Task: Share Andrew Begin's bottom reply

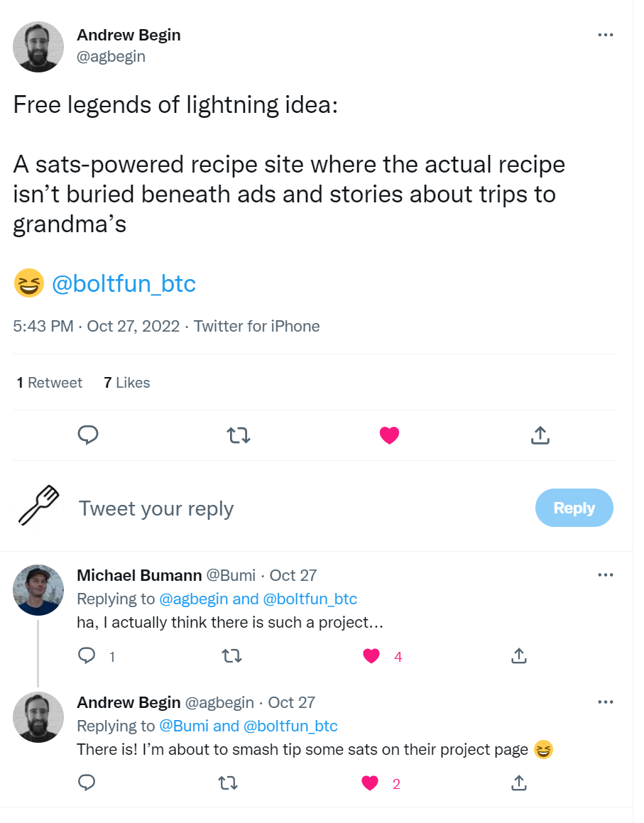Action: coord(519,783)
